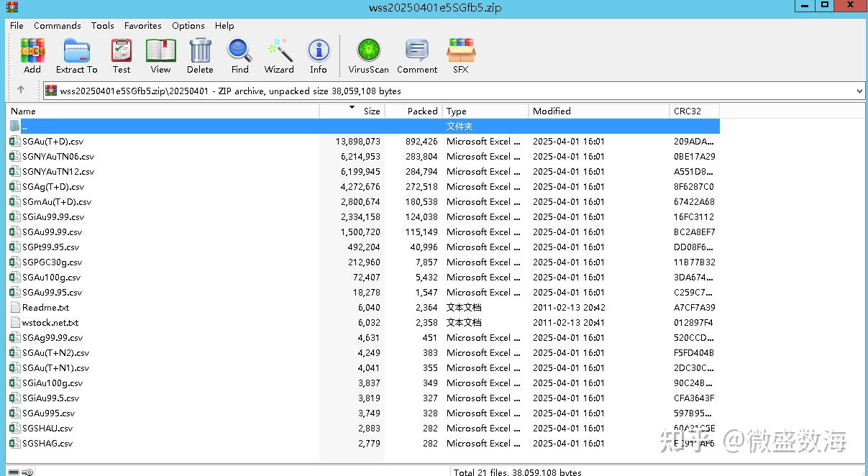The height and width of the screenshot is (476, 868).
Task: Open the Options menu
Action: click(x=188, y=25)
